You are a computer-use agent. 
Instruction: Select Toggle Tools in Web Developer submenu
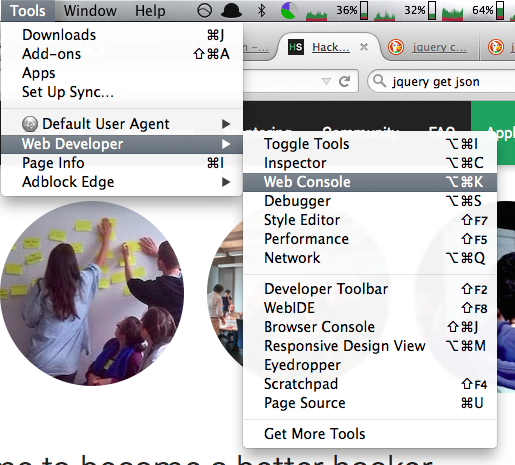point(370,144)
